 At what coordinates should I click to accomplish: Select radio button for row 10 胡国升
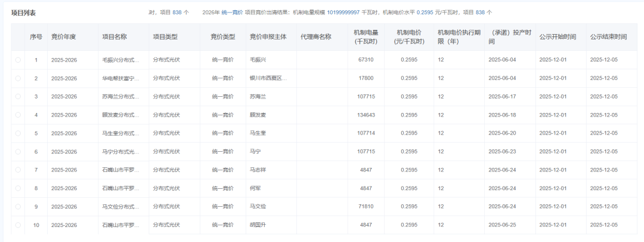18,225
